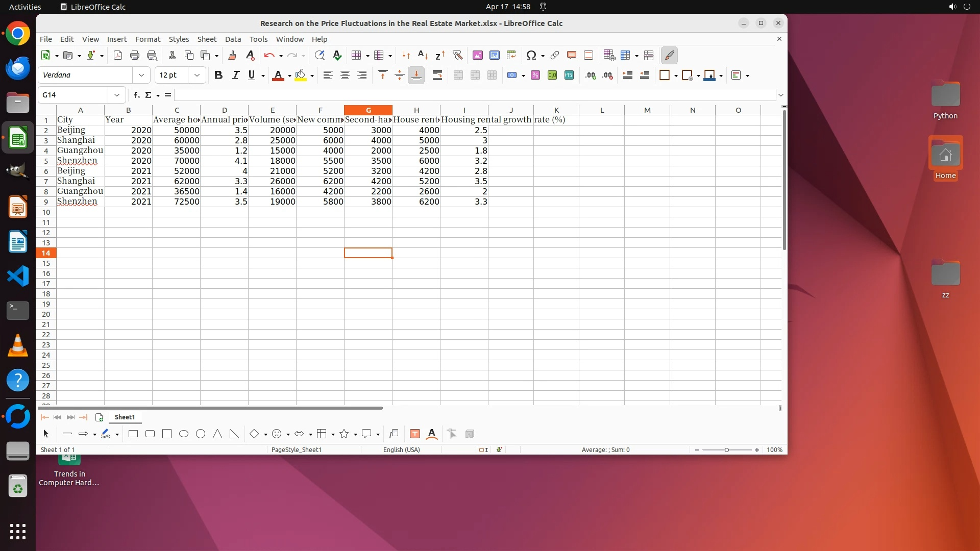
Task: Select the Sheet1 tab
Action: point(125,417)
